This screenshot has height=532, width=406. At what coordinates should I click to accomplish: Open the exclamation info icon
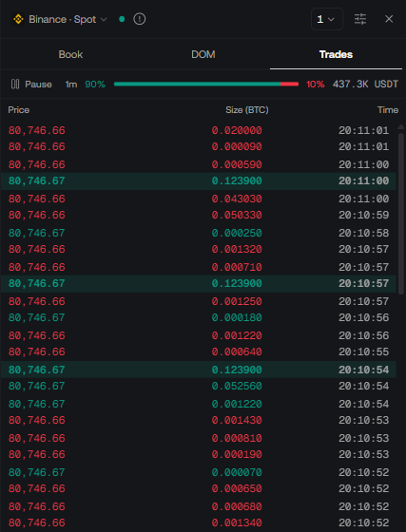(140, 19)
